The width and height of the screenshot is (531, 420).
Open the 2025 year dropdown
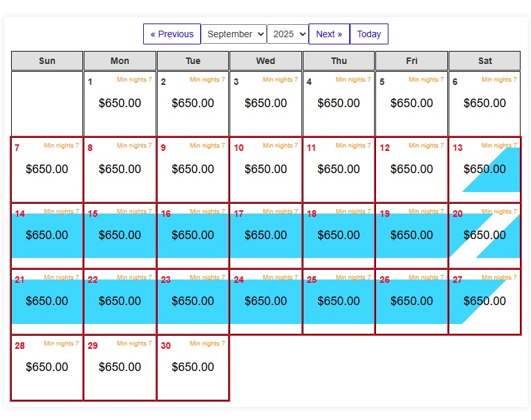pyautogui.click(x=287, y=34)
